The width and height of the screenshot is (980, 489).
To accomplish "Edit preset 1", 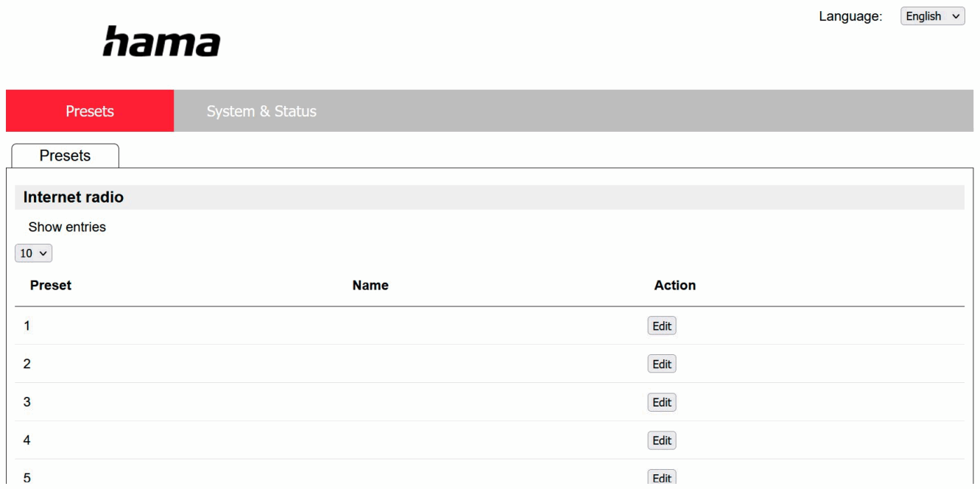I will [662, 326].
